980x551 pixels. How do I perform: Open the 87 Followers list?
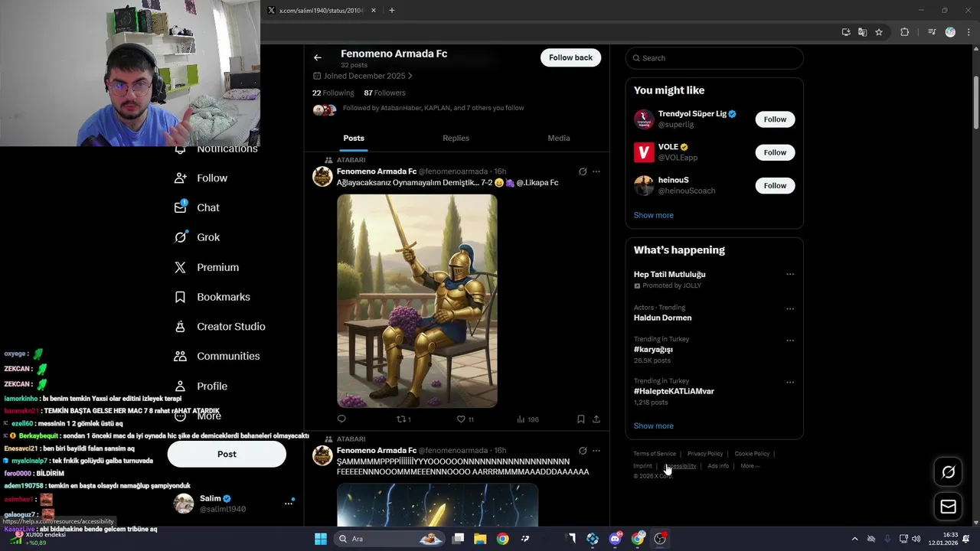pos(384,93)
